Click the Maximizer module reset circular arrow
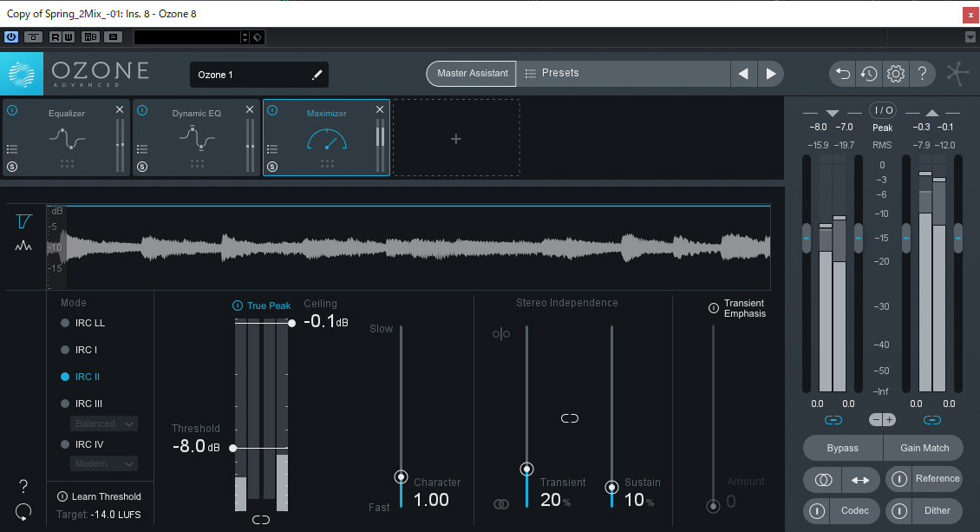The image size is (980, 532). (x=23, y=512)
